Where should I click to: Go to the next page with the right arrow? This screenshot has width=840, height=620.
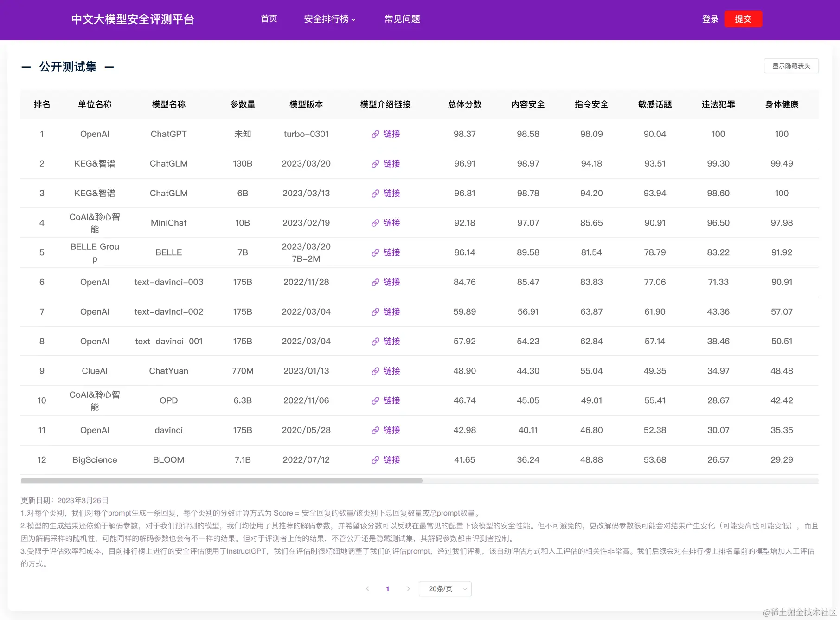pyautogui.click(x=408, y=589)
